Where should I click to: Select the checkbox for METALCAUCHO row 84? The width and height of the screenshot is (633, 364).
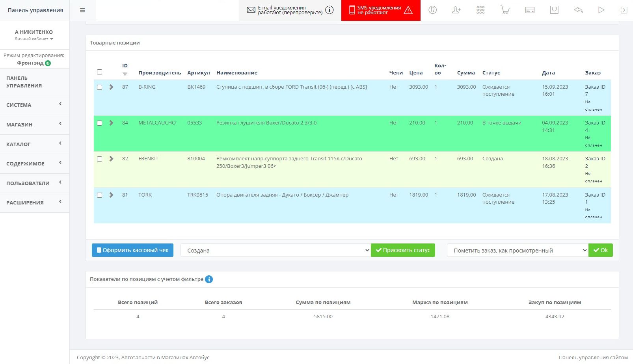[100, 123]
